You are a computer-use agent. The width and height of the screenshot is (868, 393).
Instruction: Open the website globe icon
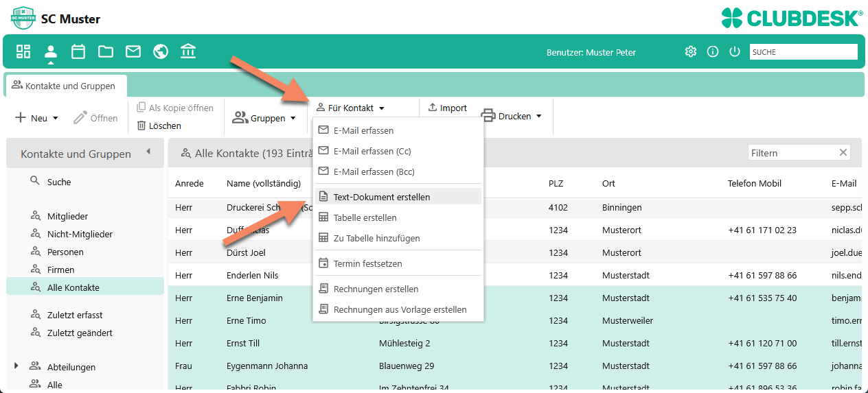[161, 51]
